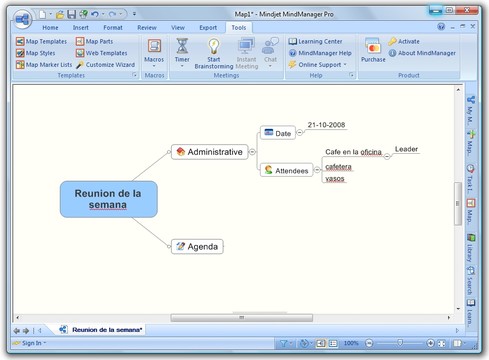The width and height of the screenshot is (489, 360).
Task: Open MindManager Help
Action: 320,53
